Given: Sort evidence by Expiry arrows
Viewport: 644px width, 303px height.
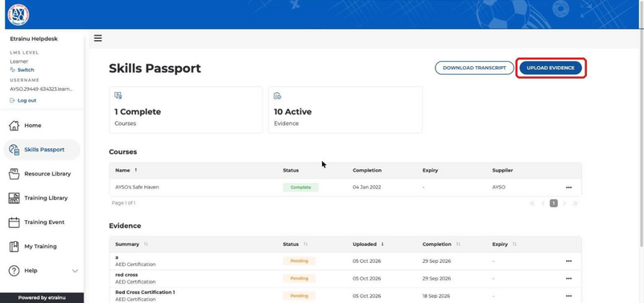Looking at the screenshot, I should coord(514,244).
